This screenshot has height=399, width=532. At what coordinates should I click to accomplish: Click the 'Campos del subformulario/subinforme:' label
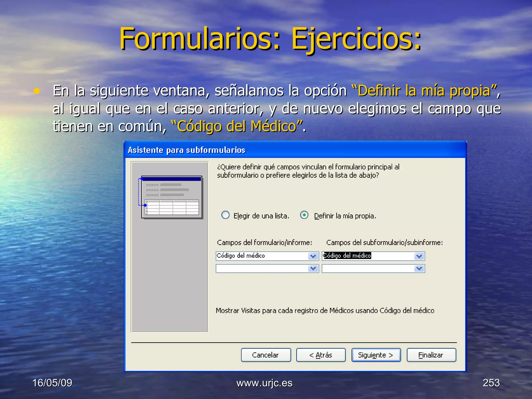(384, 242)
